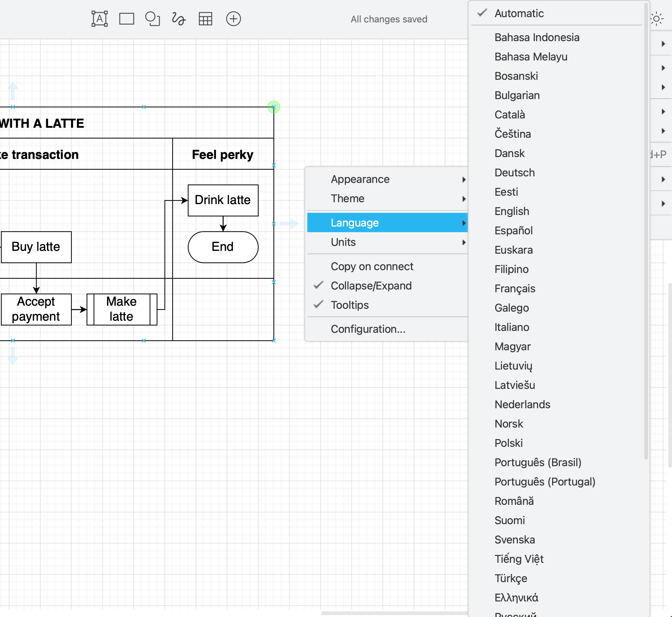Click the Table insert icon
This screenshot has width=672, height=617.
pyautogui.click(x=205, y=19)
